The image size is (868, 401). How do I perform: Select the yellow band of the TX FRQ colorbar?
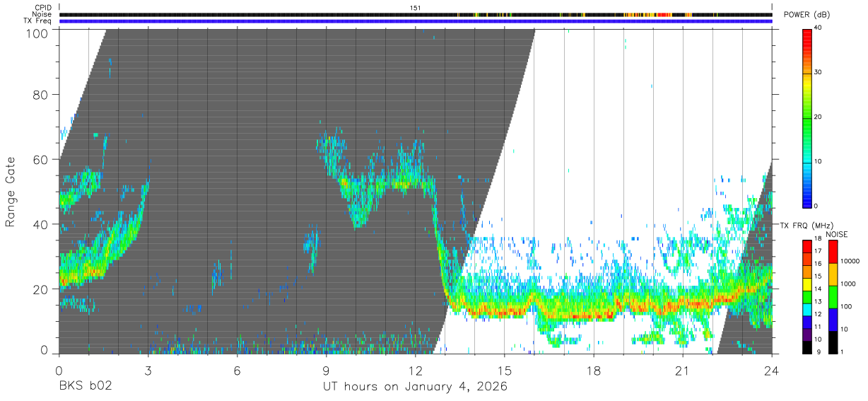807,286
